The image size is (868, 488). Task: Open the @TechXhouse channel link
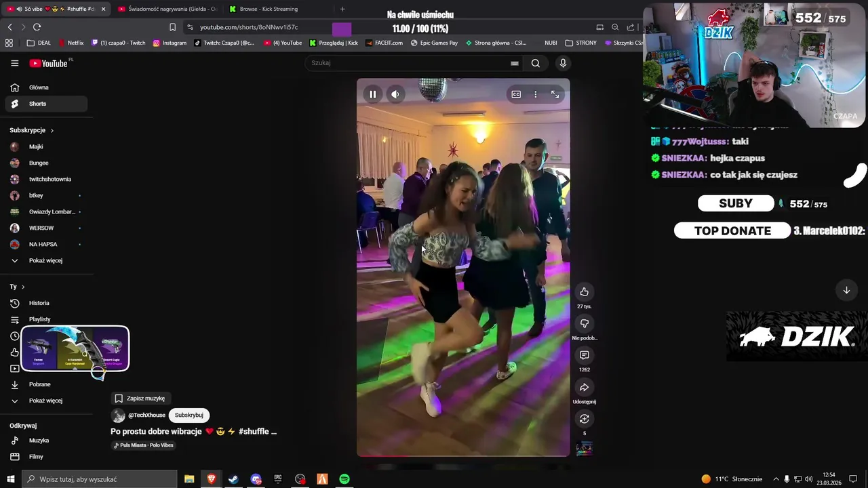tap(146, 415)
